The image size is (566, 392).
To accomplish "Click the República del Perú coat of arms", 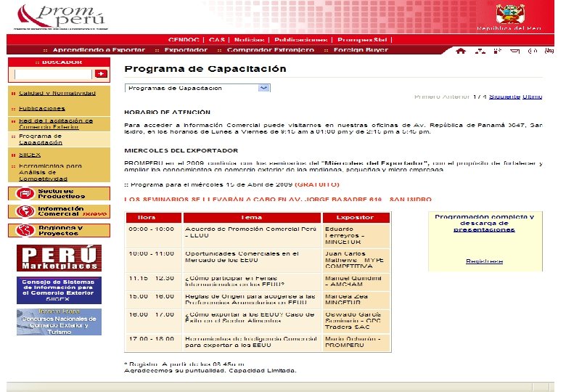I will (x=509, y=15).
